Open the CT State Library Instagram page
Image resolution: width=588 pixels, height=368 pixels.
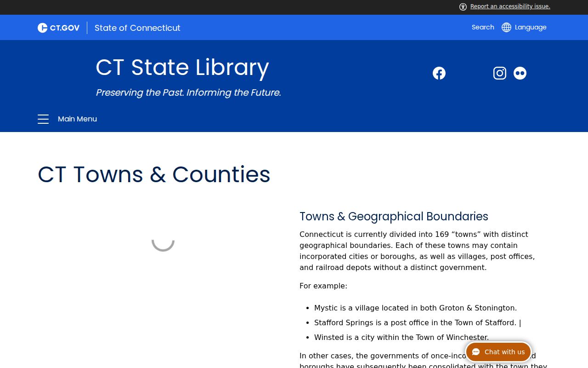point(500,73)
